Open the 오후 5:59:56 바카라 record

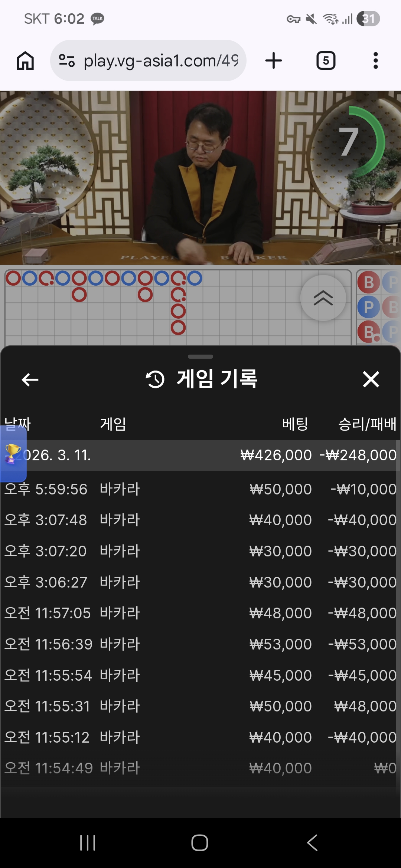pos(200,489)
